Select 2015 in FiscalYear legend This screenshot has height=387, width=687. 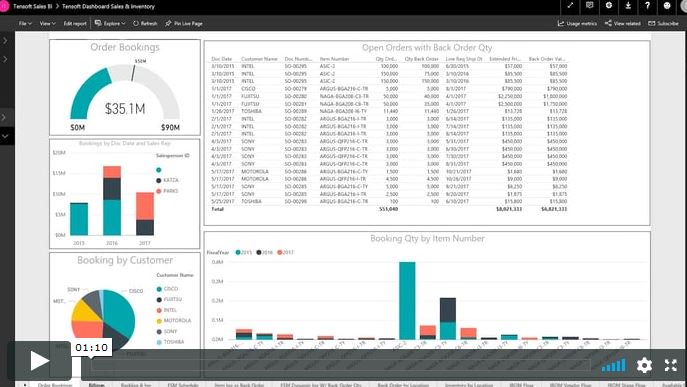tap(244, 252)
